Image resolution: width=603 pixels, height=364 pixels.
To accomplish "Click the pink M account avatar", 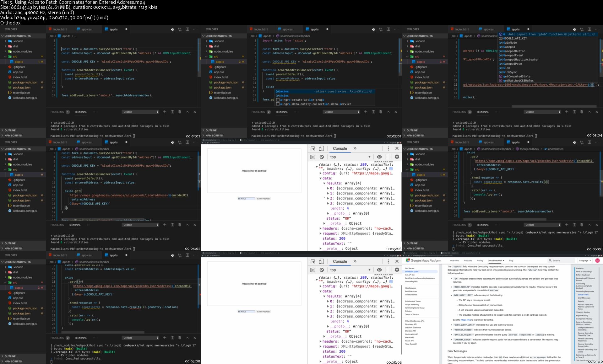I will click(597, 260).
